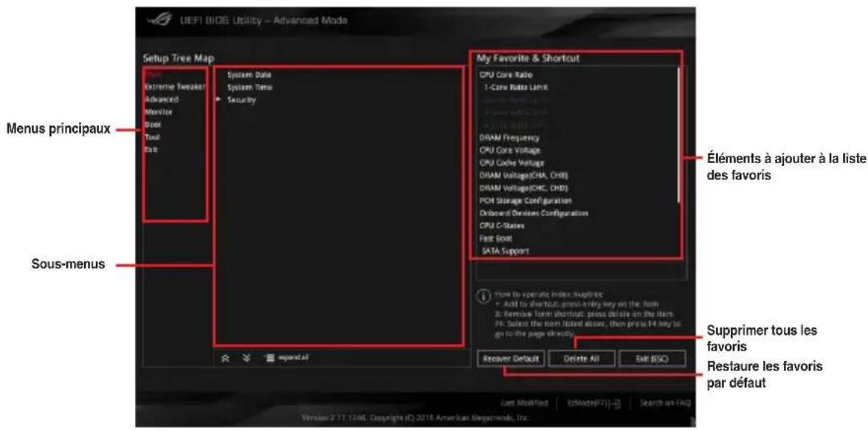This screenshot has width=868, height=431.
Task: Select DRAM Voltage(CHC, CHD) favorite entry
Action: tap(524, 188)
